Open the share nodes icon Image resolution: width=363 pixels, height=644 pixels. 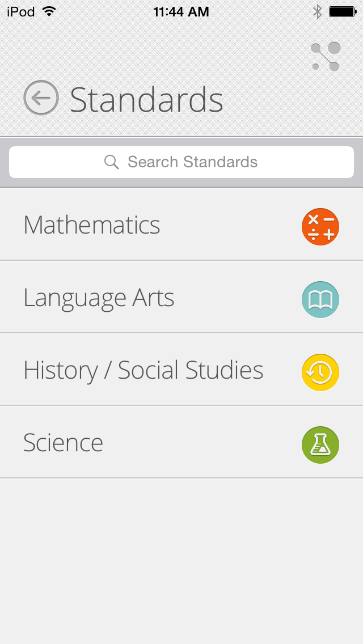click(x=326, y=57)
